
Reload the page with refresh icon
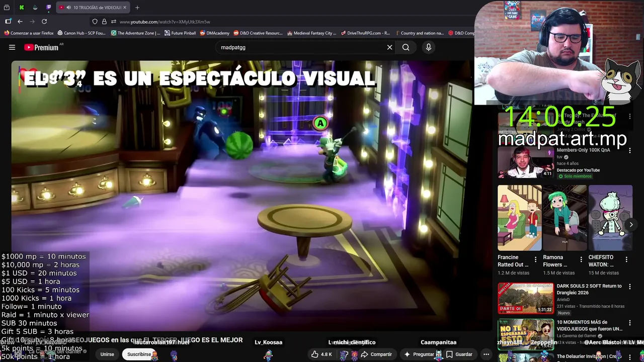pyautogui.click(x=44, y=22)
